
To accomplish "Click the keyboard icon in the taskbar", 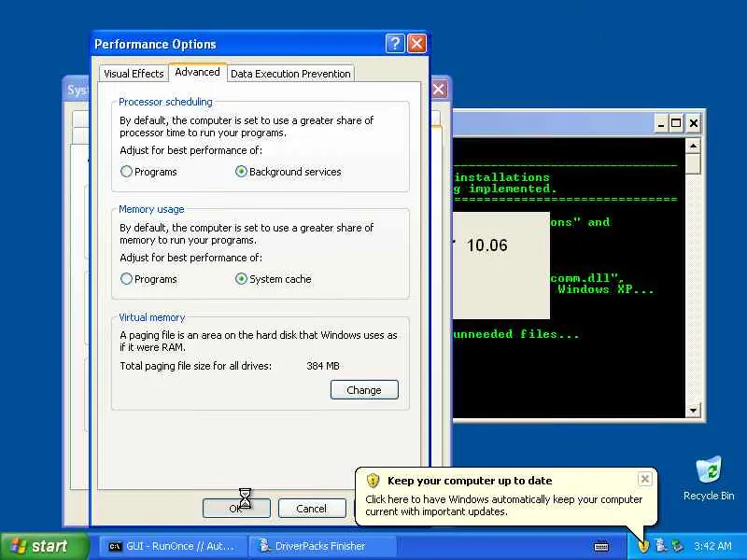I will pyautogui.click(x=601, y=547).
